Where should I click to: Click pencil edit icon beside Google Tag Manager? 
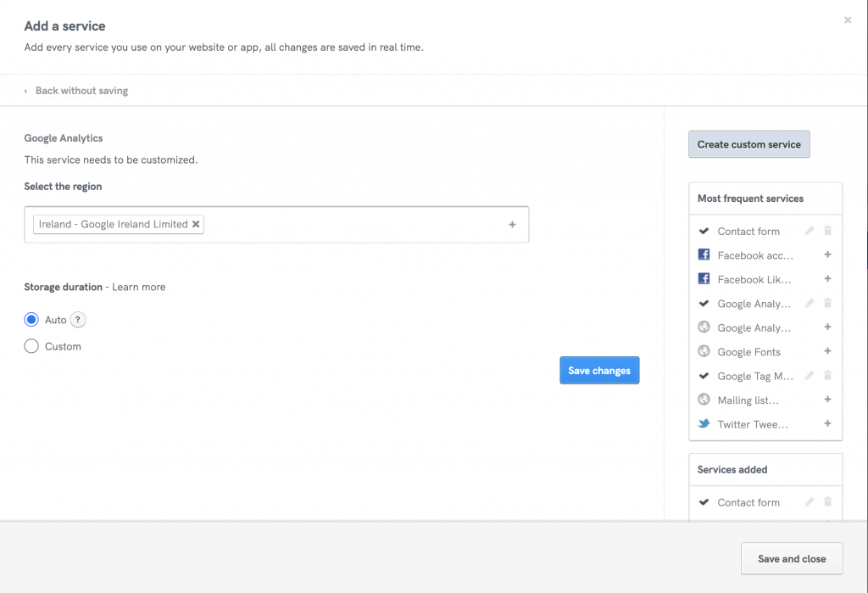(x=810, y=376)
